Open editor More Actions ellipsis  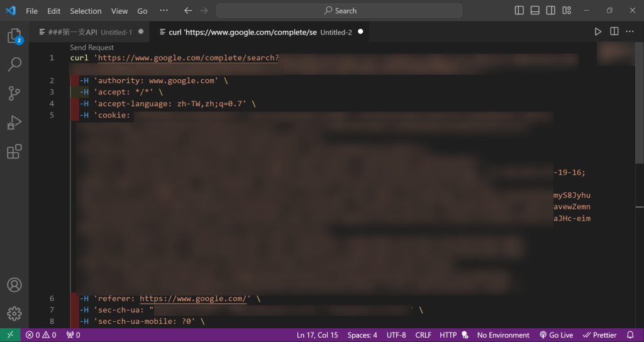tap(630, 31)
